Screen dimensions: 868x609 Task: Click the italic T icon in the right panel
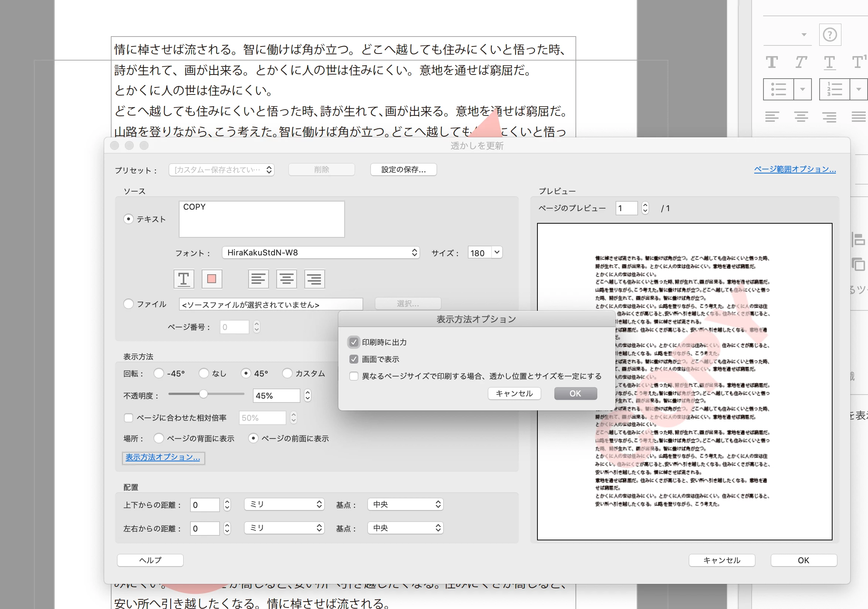pos(800,62)
